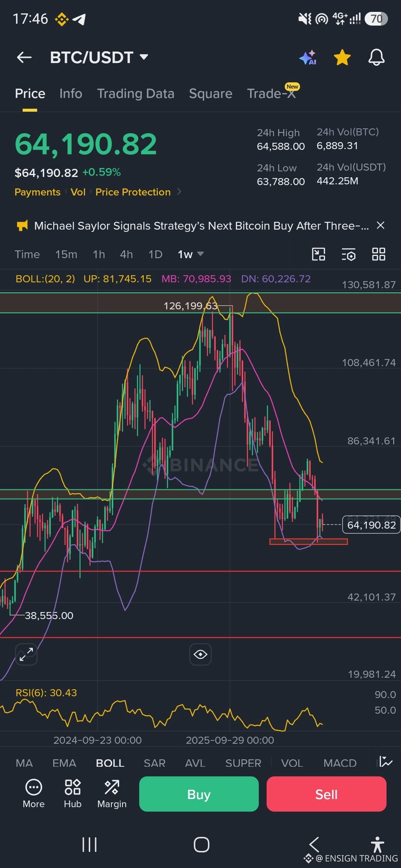Open the chart drawing tools icon

[x=319, y=254]
